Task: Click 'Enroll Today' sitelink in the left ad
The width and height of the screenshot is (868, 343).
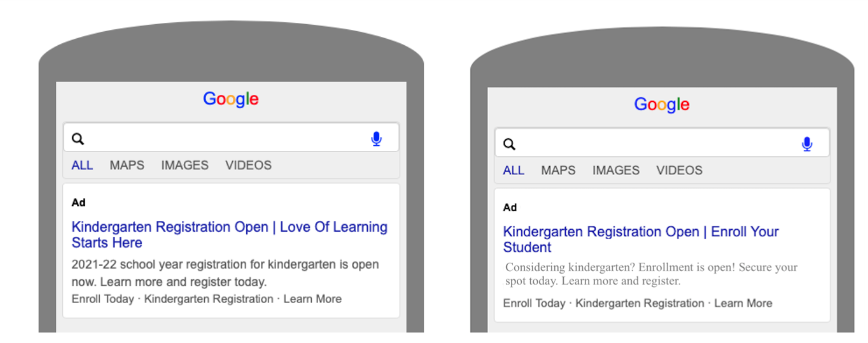Action: pyautogui.click(x=102, y=299)
